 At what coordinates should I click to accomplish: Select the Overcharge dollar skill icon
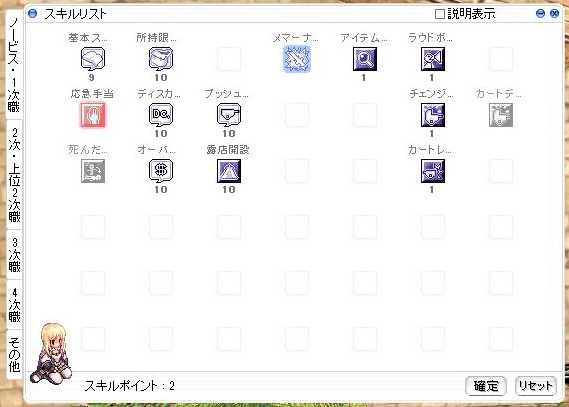(161, 171)
